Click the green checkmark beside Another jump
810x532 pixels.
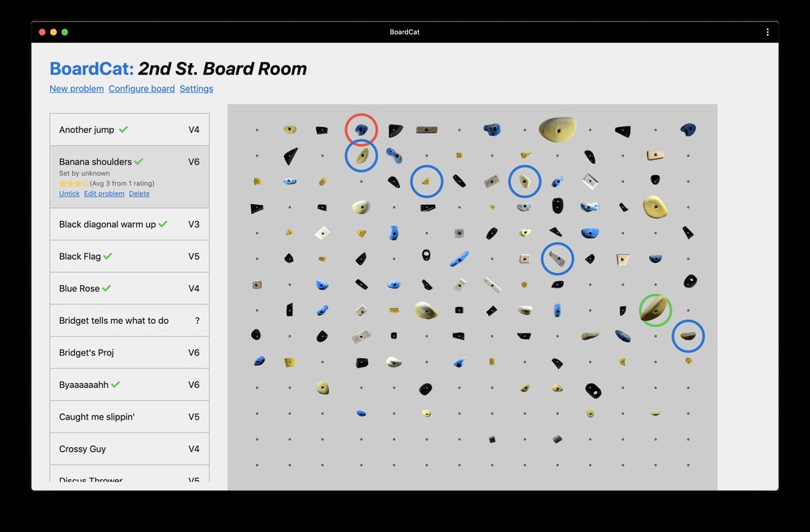pyautogui.click(x=123, y=130)
